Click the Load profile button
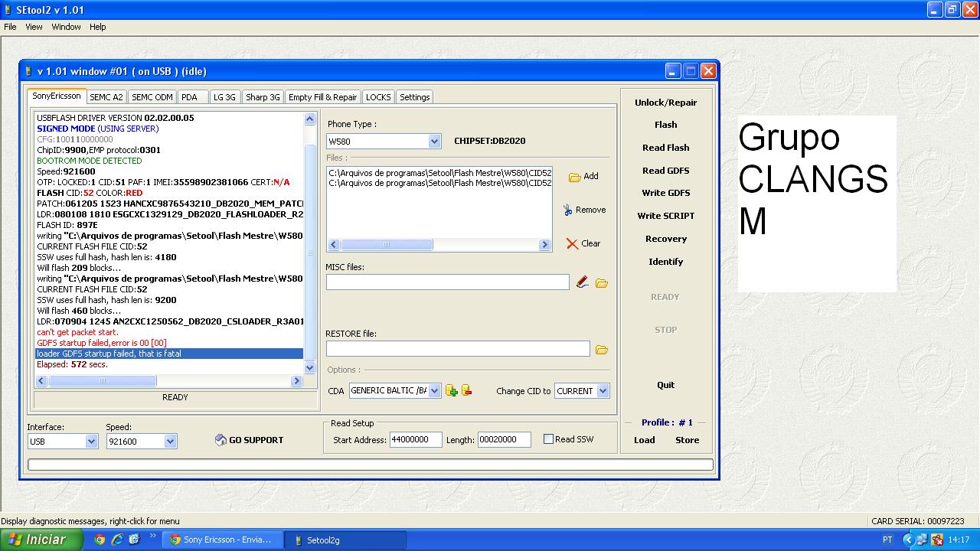The image size is (980, 551). click(x=644, y=440)
